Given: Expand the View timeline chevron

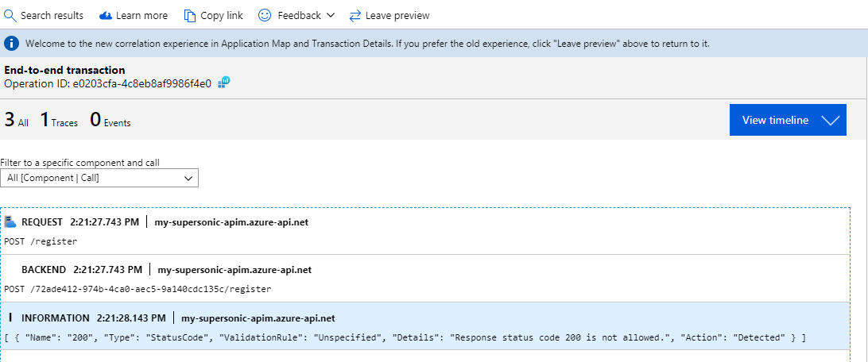Looking at the screenshot, I should coord(830,121).
